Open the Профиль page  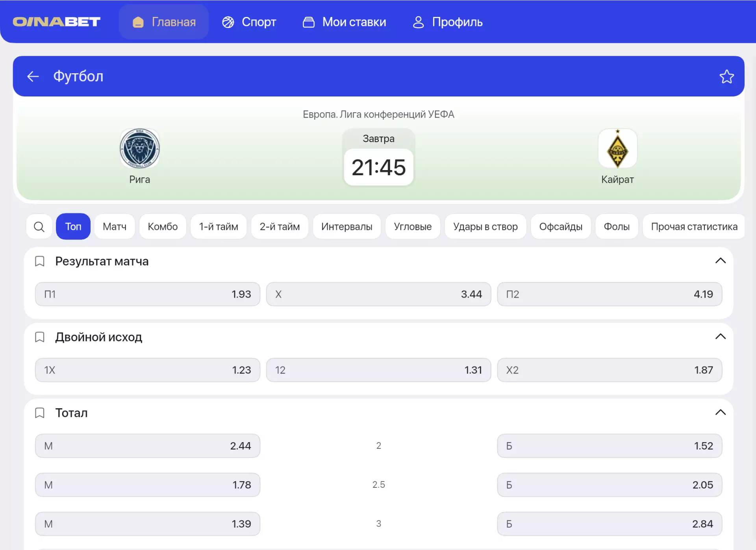point(447,22)
